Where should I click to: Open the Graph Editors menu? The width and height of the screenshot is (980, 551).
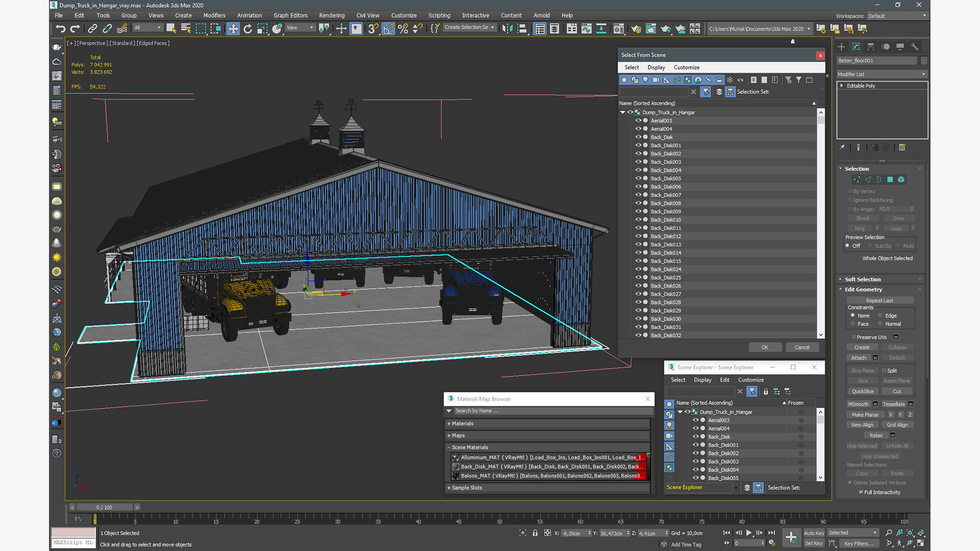(x=290, y=15)
